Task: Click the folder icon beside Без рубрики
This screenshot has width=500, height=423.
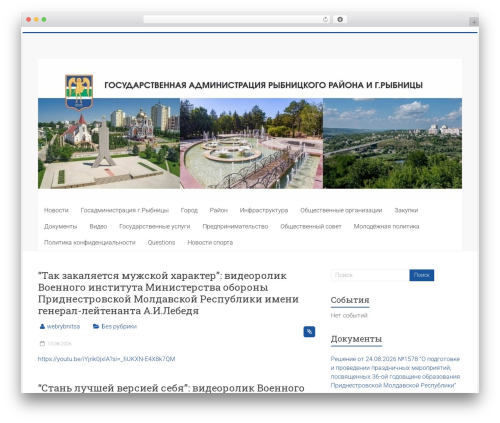Action: (96, 326)
